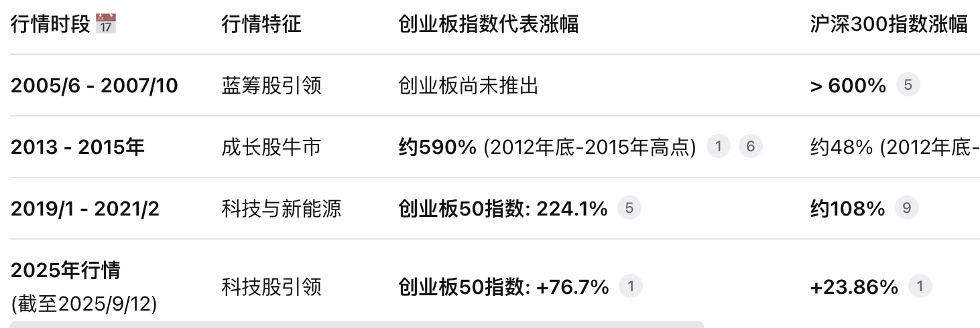The height and width of the screenshot is (328, 980).
Task: Open citation 6 in the 2013-2015 row
Action: pyautogui.click(x=750, y=147)
